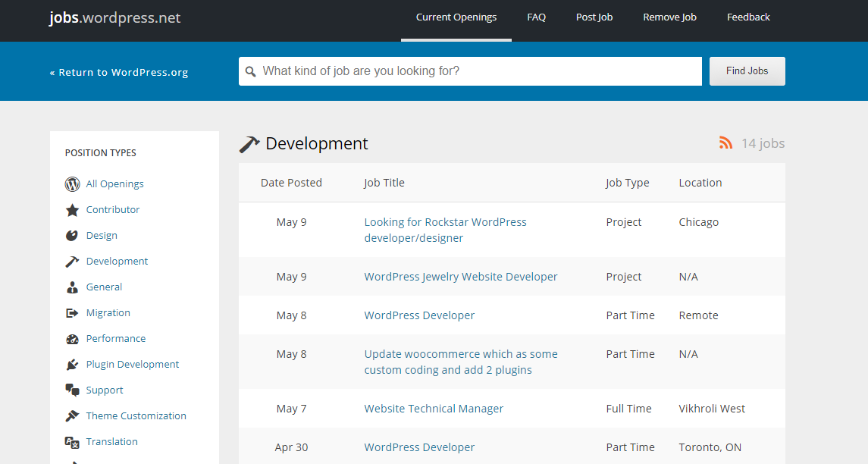Open Update woocommerce custom coding job
The width and height of the screenshot is (868, 464).
(x=461, y=362)
